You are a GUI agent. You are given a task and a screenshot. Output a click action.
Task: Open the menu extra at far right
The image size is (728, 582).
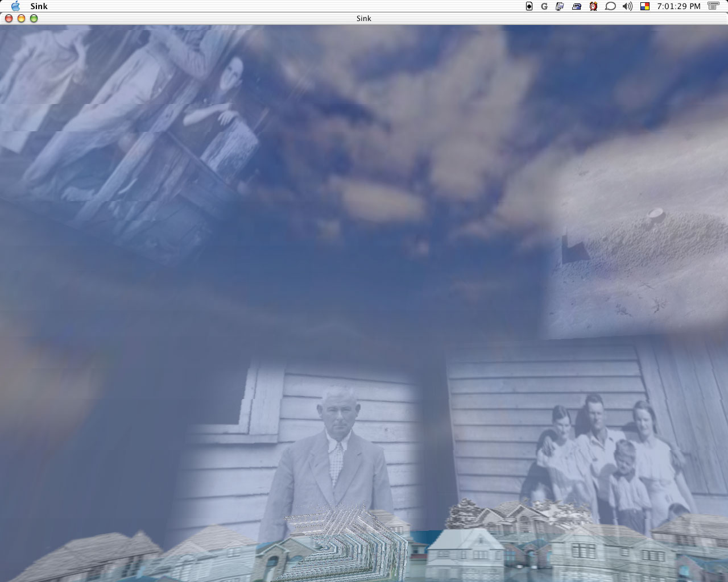pos(713,6)
